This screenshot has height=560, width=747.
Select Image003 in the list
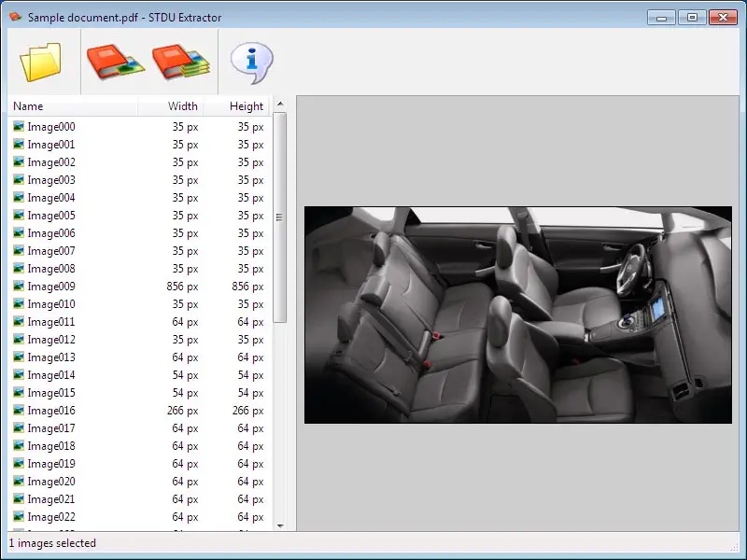pos(139,180)
